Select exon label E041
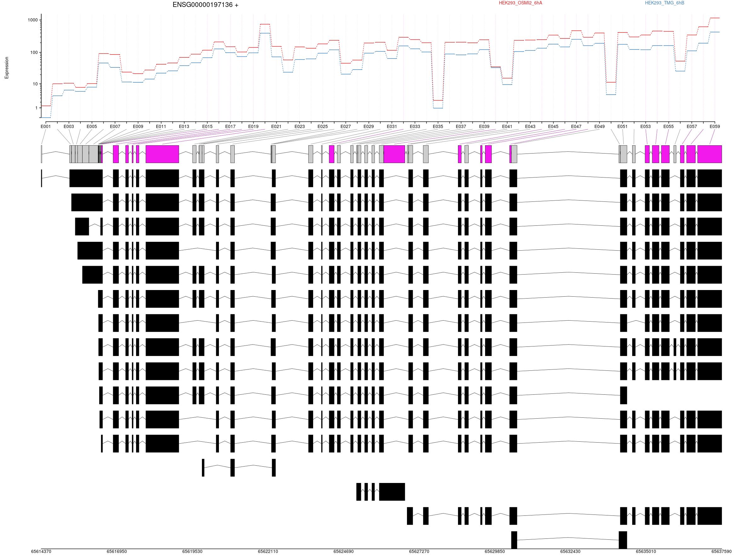Screen dimensions: 756x558 click(507, 127)
